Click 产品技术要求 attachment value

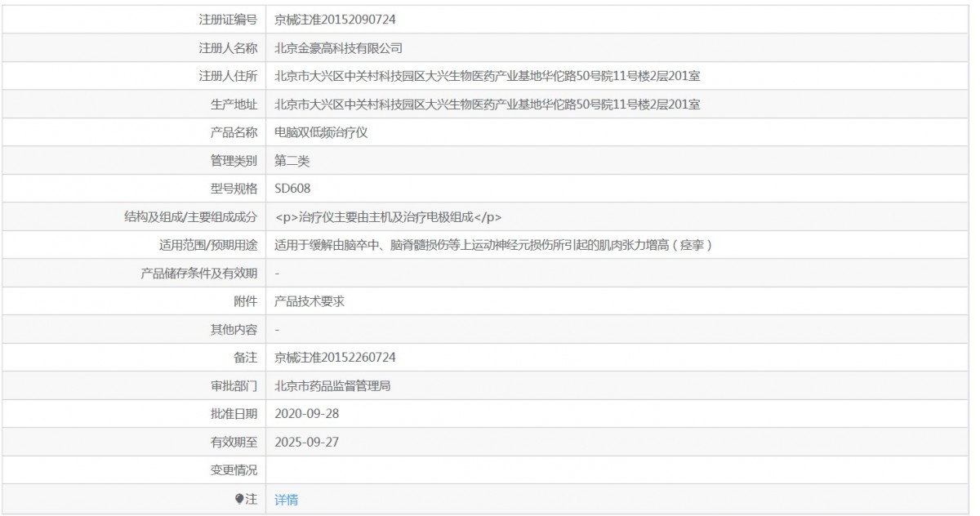click(310, 301)
